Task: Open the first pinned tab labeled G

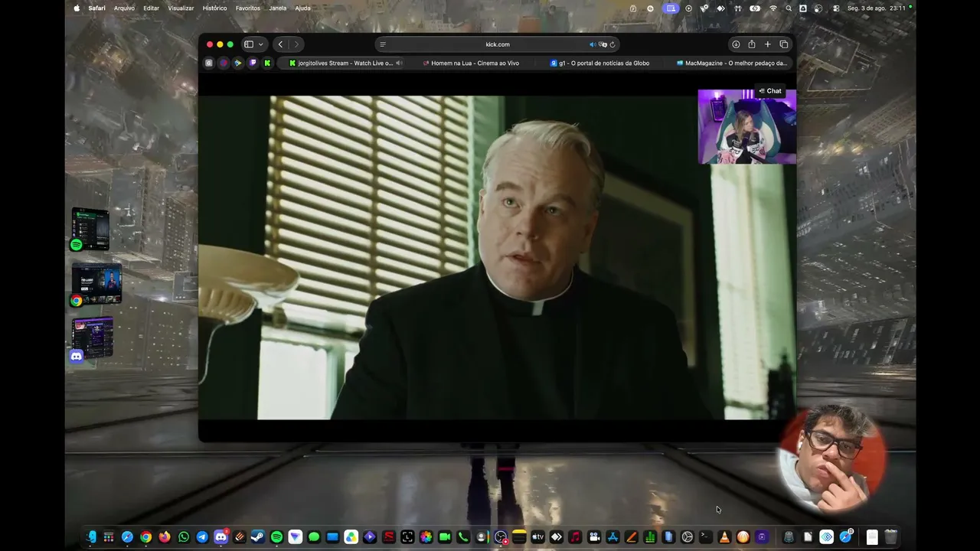Action: click(208, 64)
